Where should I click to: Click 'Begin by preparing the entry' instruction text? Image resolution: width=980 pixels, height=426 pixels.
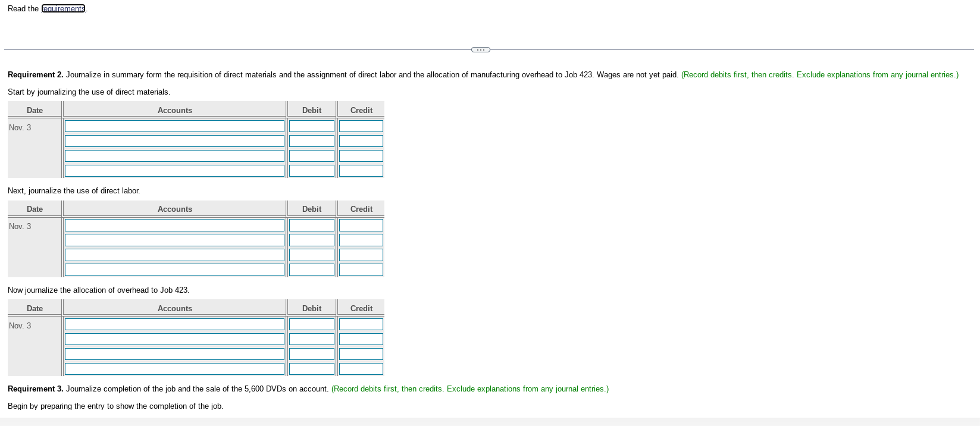115,406
